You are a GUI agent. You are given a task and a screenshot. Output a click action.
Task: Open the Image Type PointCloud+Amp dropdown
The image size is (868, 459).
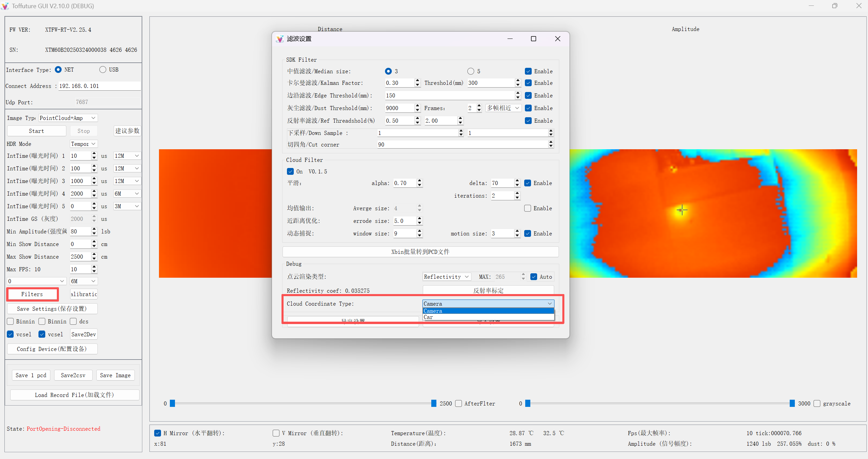click(x=68, y=118)
